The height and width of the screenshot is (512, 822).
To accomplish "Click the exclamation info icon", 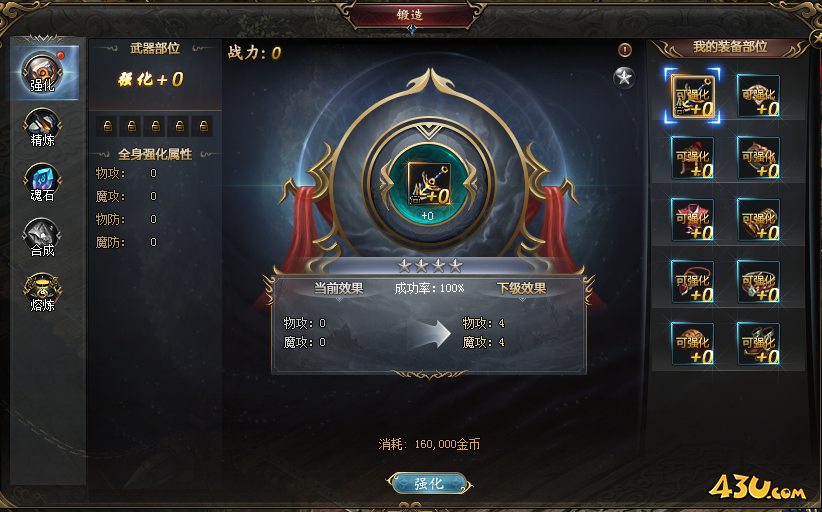I will point(624,50).
